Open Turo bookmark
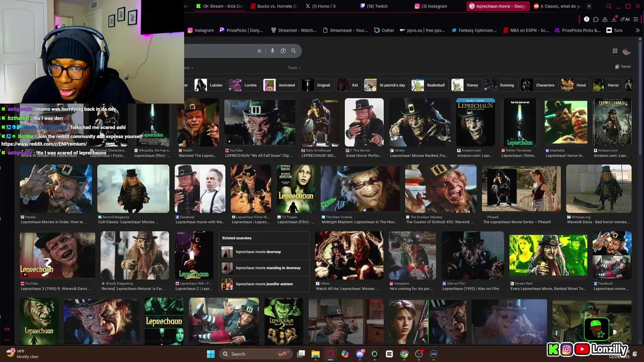Image resolution: width=644 pixels, height=362 pixels. [x=614, y=30]
